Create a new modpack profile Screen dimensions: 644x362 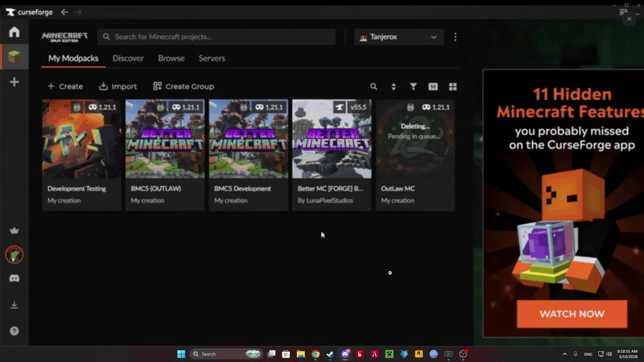(x=65, y=86)
